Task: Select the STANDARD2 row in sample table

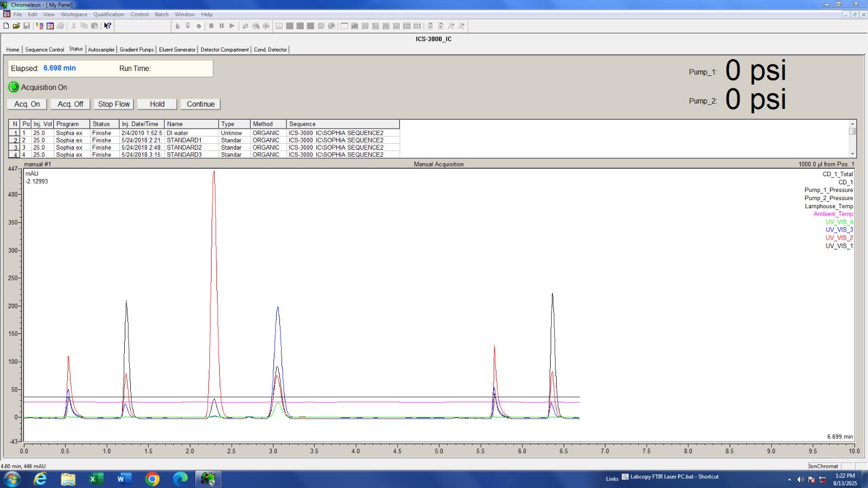Action: coord(184,147)
